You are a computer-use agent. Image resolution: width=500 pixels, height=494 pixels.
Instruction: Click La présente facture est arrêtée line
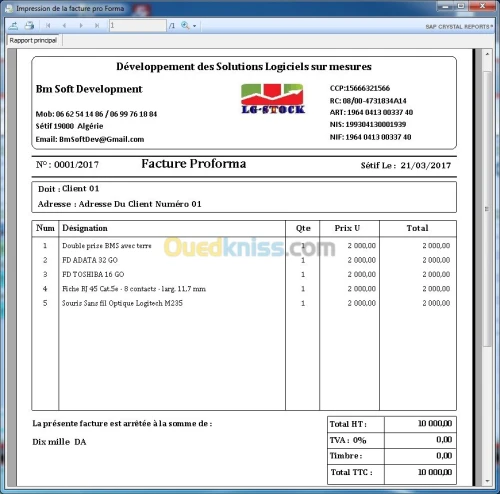[122, 424]
